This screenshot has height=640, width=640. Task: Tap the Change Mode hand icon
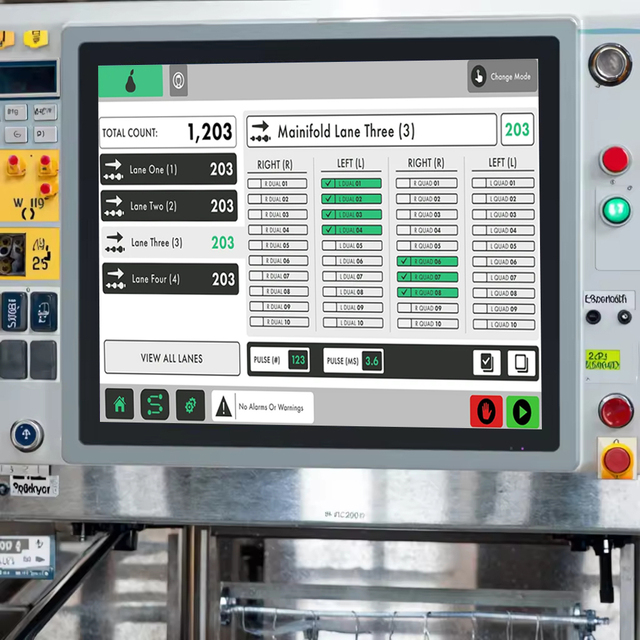(x=478, y=76)
